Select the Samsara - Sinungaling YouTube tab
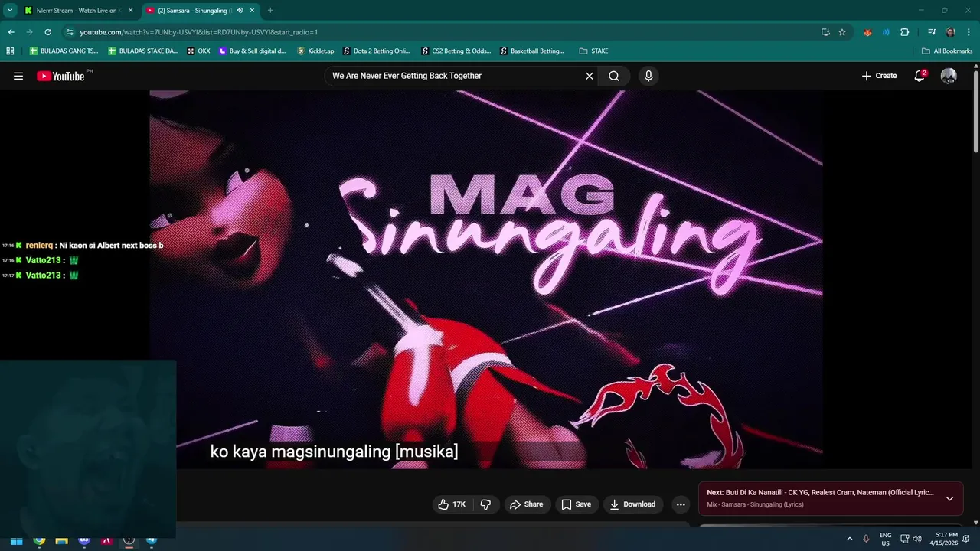This screenshot has height=551, width=980. (x=194, y=11)
